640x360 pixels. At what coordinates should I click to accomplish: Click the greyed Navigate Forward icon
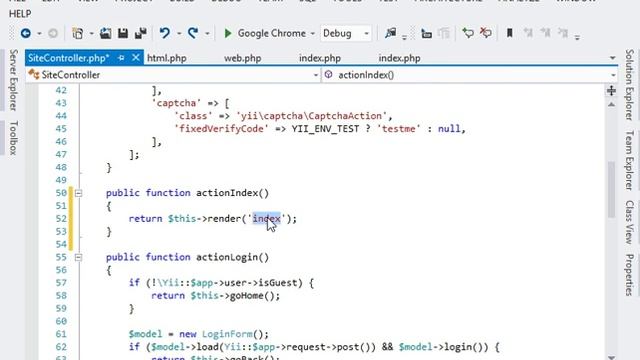pyautogui.click(x=53, y=33)
